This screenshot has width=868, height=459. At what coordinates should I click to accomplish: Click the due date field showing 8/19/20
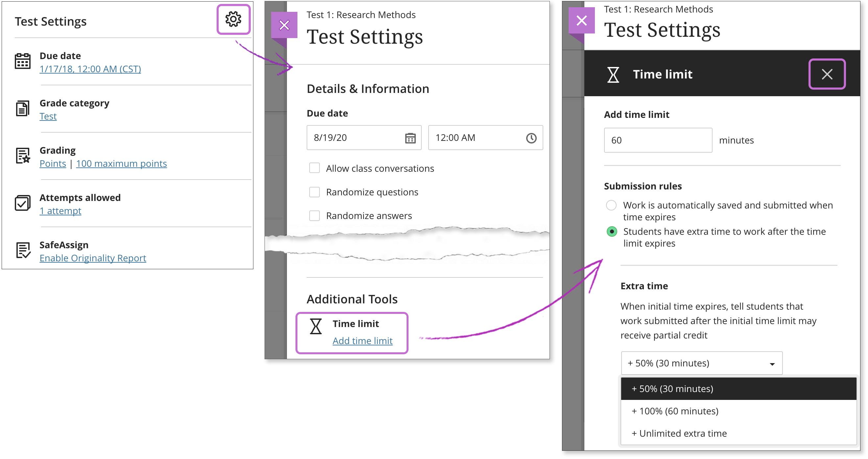point(364,138)
